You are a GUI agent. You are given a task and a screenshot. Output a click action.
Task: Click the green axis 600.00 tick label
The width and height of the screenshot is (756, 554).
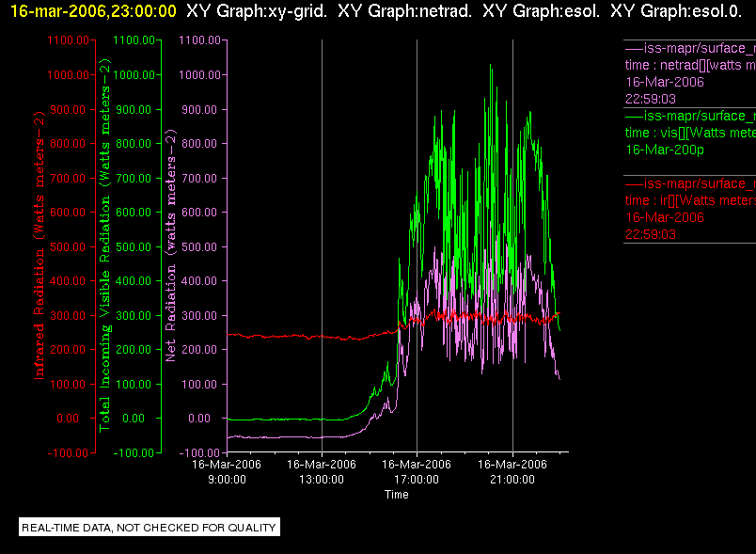(x=134, y=213)
